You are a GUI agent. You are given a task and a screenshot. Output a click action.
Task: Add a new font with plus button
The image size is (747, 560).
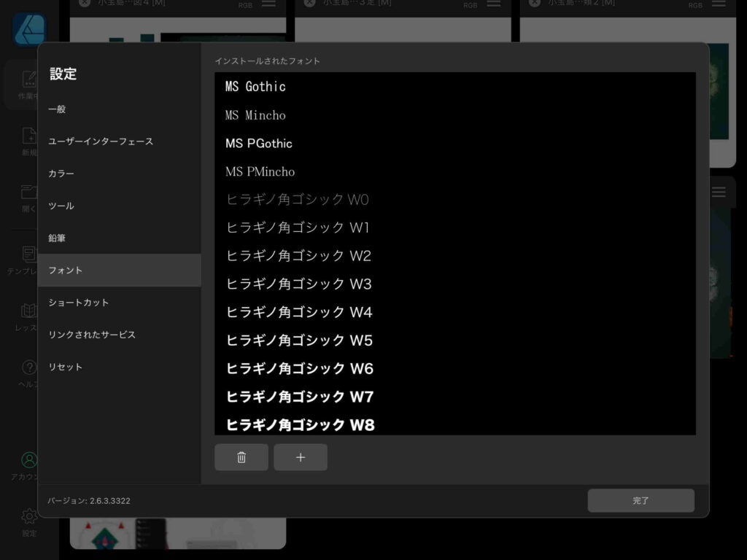(300, 457)
